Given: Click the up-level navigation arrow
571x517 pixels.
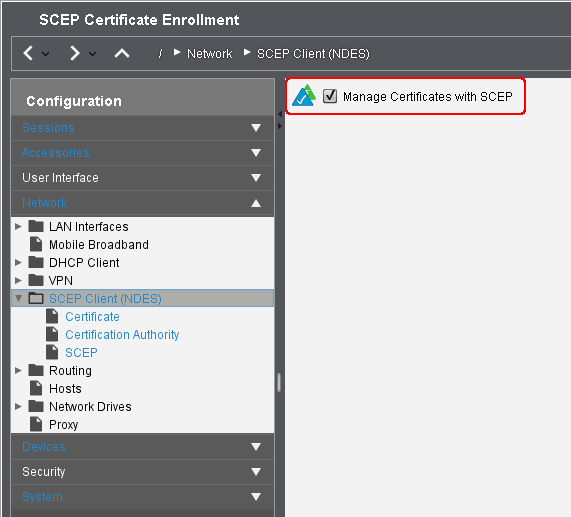Looking at the screenshot, I should [122, 54].
